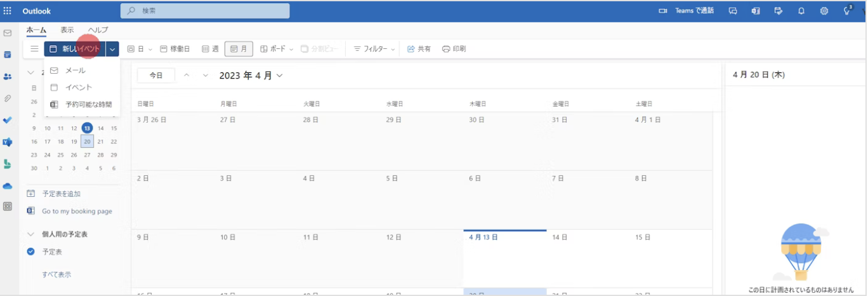
Task: Open Settings gear in the header
Action: [x=824, y=11]
